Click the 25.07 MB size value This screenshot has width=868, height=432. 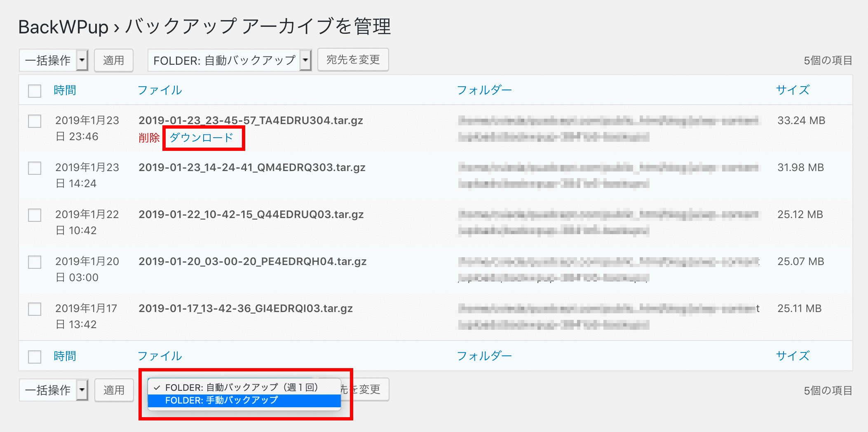(801, 261)
